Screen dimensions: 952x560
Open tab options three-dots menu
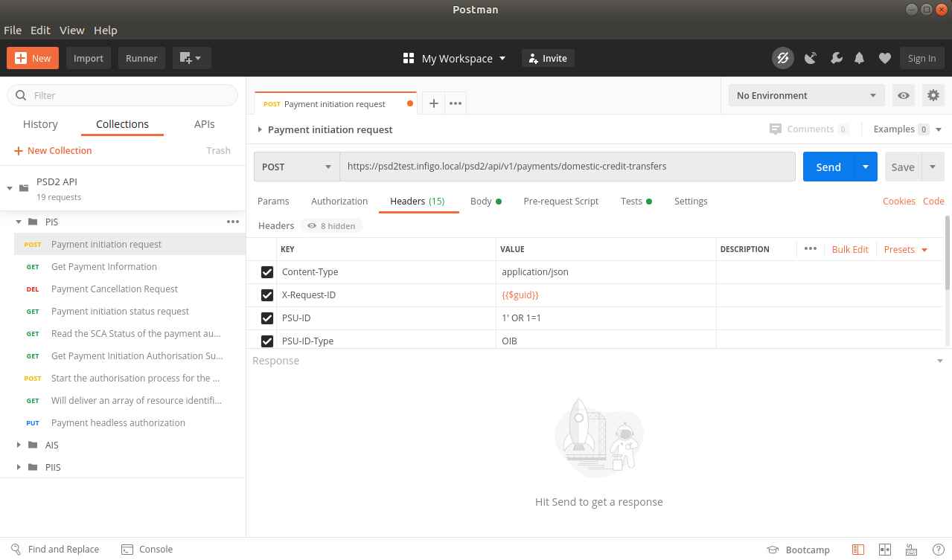pos(456,103)
